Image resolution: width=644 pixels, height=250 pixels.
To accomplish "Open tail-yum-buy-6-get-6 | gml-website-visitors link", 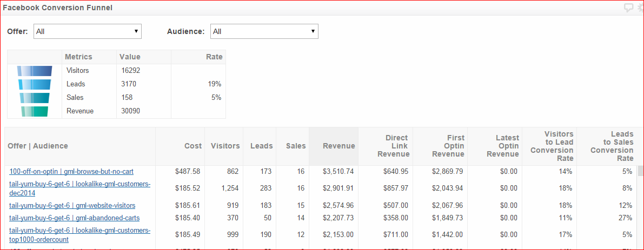I will click(x=72, y=205).
